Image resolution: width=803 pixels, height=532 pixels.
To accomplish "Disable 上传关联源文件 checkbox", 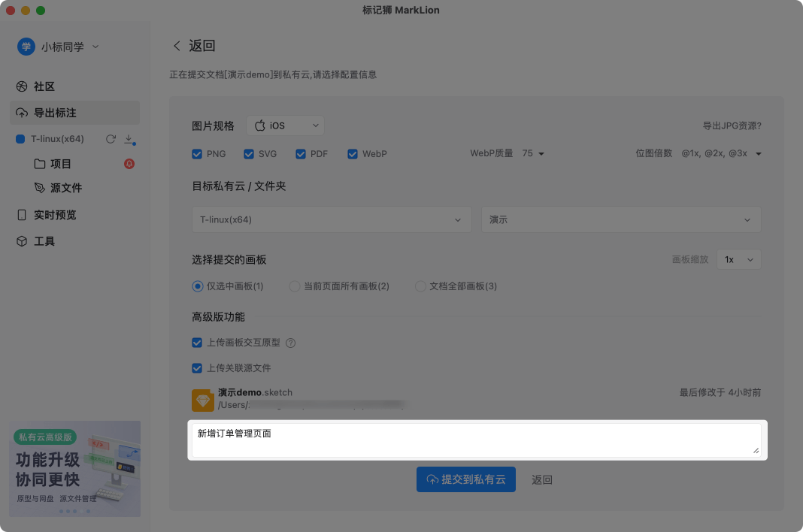I will tap(197, 368).
